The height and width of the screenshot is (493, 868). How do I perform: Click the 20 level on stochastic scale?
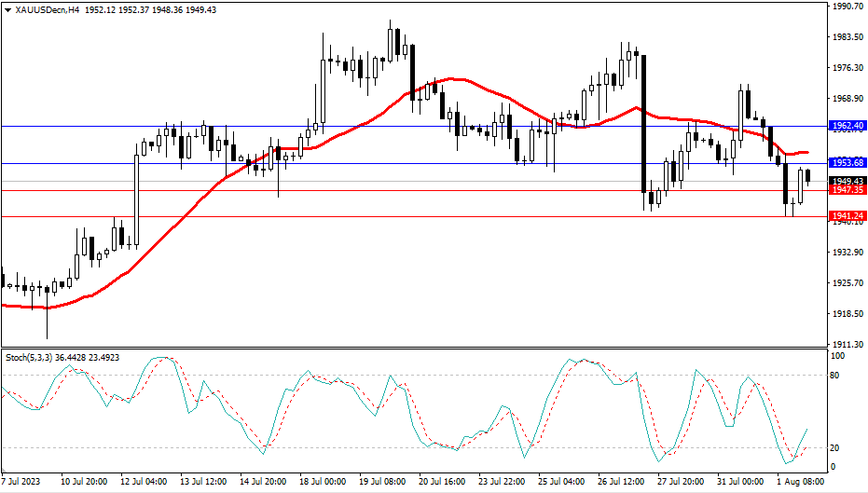tap(835, 447)
